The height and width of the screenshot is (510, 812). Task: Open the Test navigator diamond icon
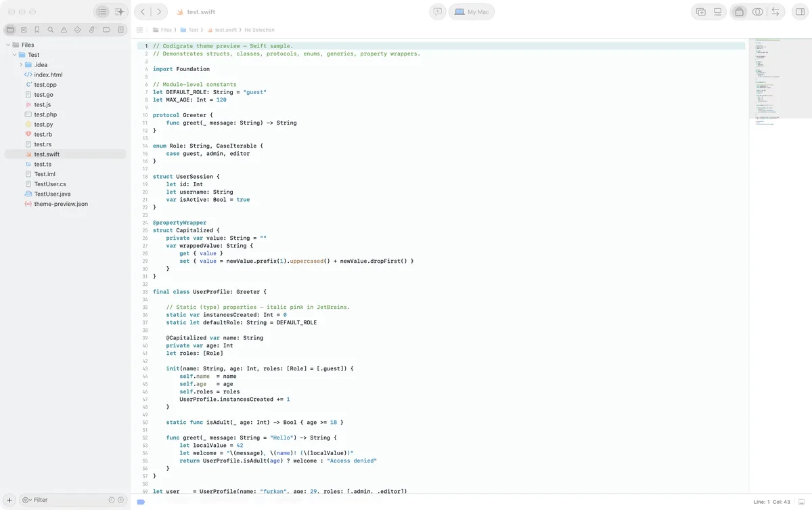(x=77, y=30)
